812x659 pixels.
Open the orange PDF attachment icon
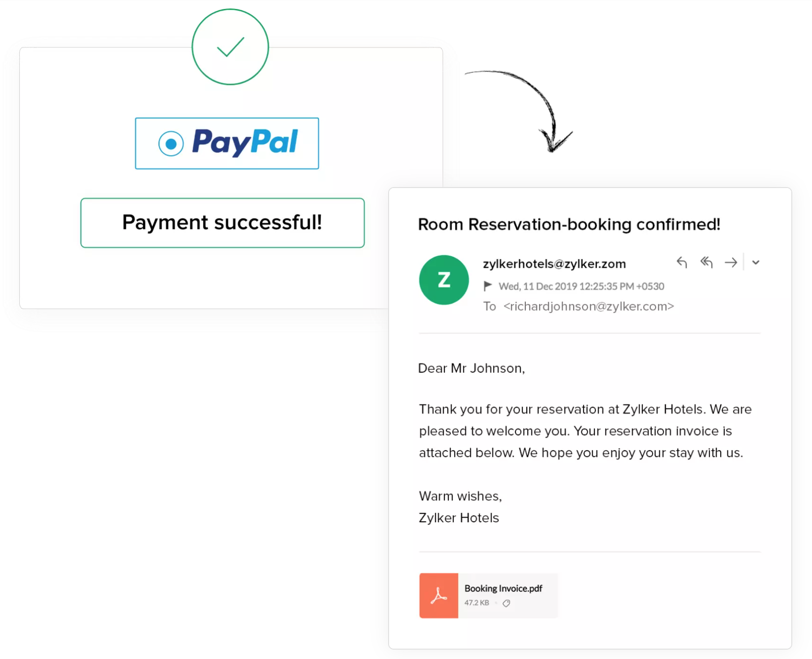(x=438, y=596)
